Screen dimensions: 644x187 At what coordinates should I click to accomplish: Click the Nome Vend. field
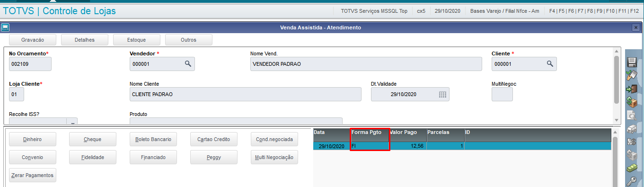[366, 63]
